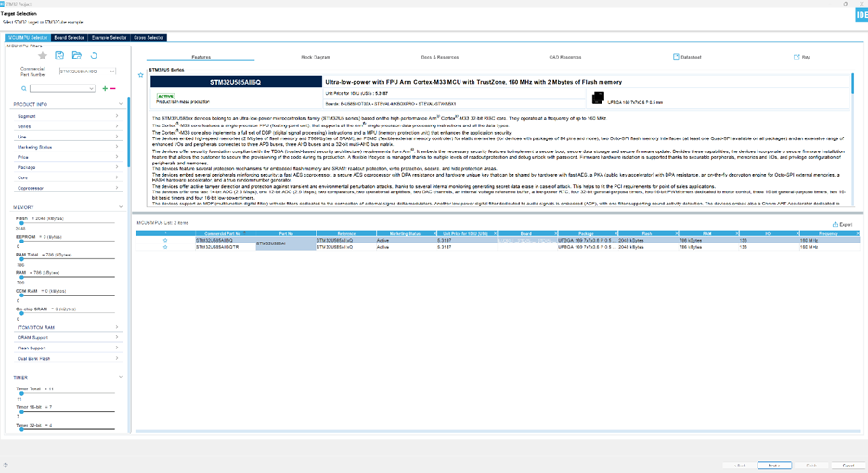Click the magnifier search icon

[24, 88]
